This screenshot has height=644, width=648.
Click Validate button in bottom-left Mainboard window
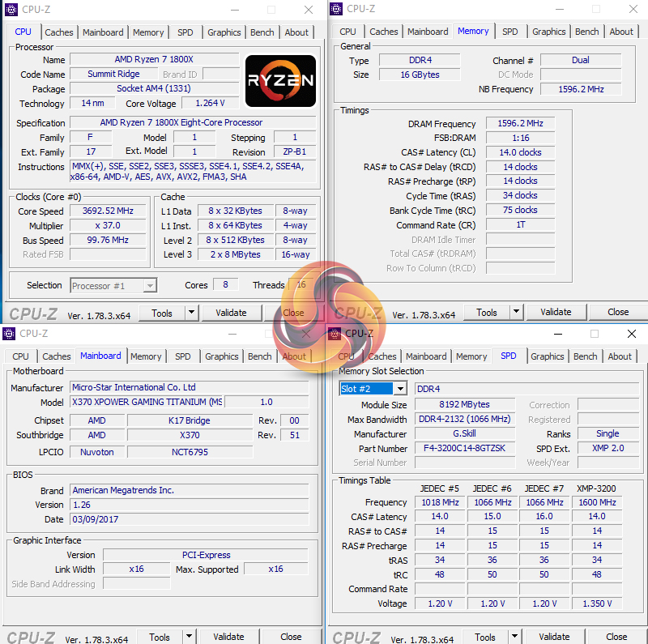[228, 637]
